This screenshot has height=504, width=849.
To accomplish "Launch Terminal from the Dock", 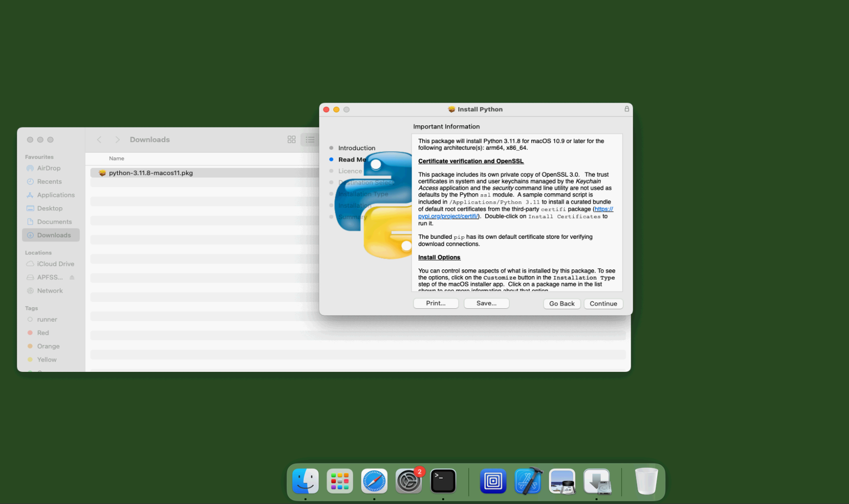I will click(443, 481).
